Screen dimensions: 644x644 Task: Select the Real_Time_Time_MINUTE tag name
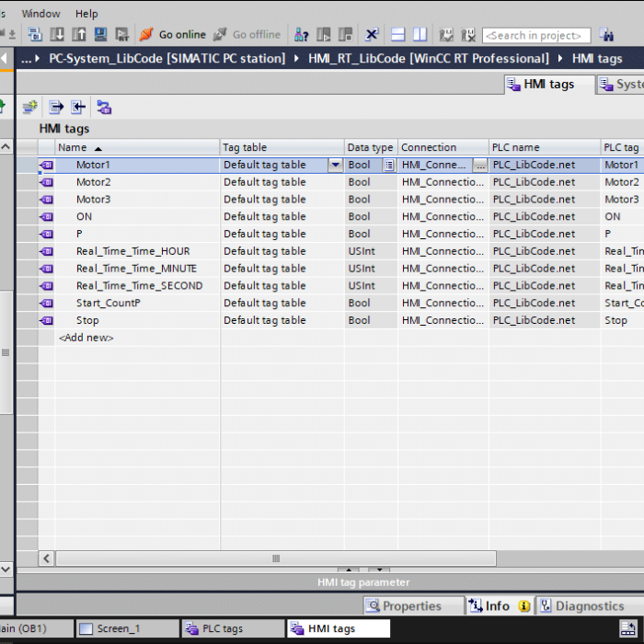pos(136,269)
